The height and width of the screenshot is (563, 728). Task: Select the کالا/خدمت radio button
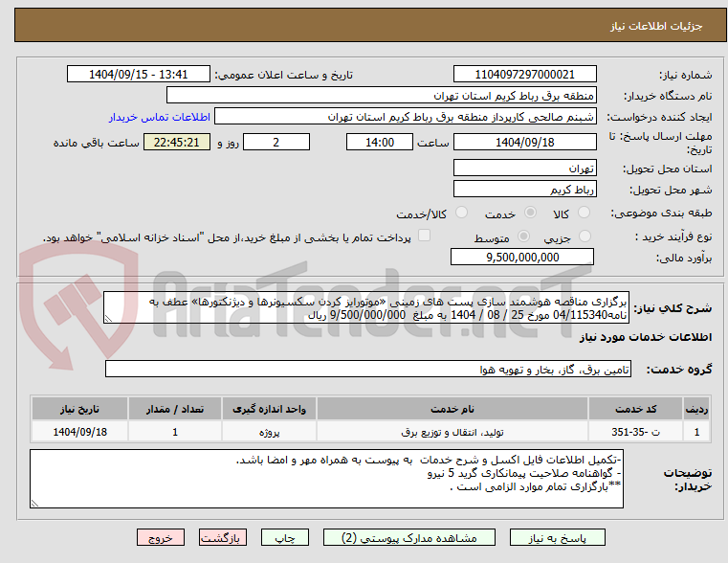point(461,213)
